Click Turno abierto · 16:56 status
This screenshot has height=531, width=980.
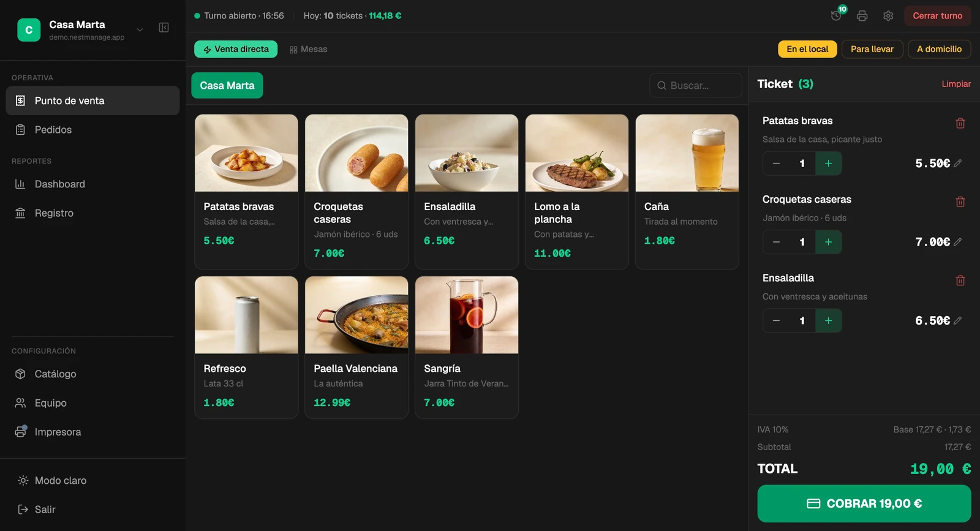point(239,16)
